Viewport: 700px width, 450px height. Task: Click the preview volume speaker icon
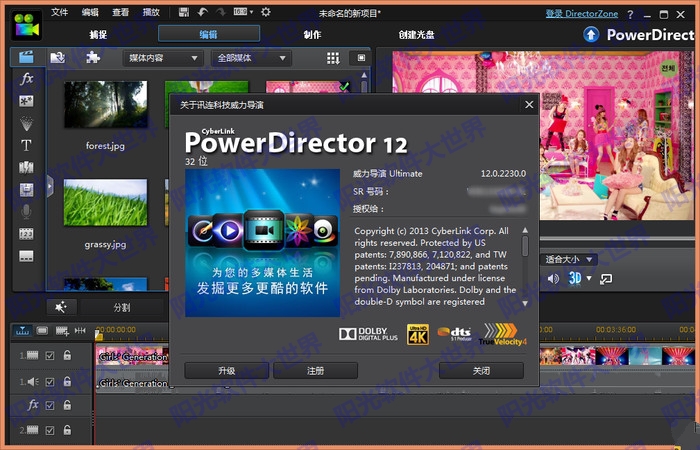click(553, 279)
